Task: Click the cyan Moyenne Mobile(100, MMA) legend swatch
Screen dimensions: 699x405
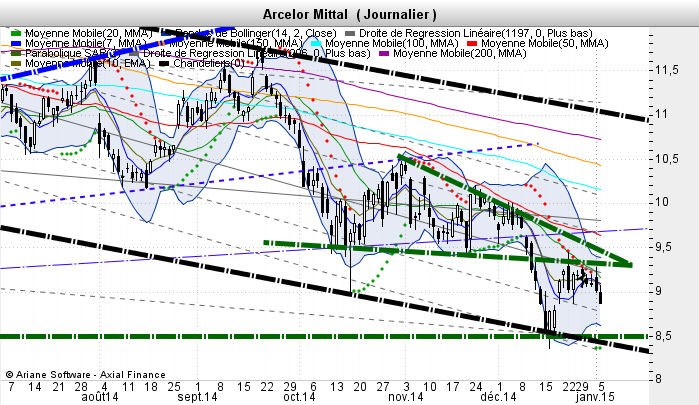Action: pyautogui.click(x=316, y=43)
